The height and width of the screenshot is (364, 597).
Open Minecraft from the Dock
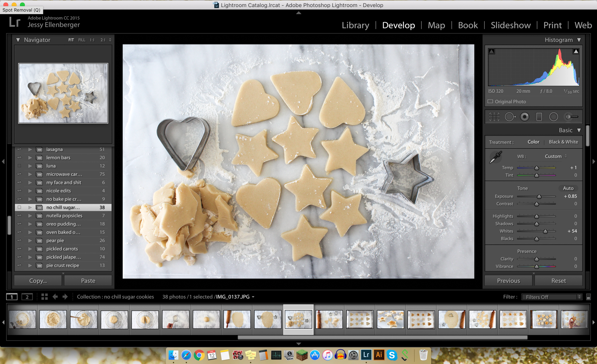(302, 355)
